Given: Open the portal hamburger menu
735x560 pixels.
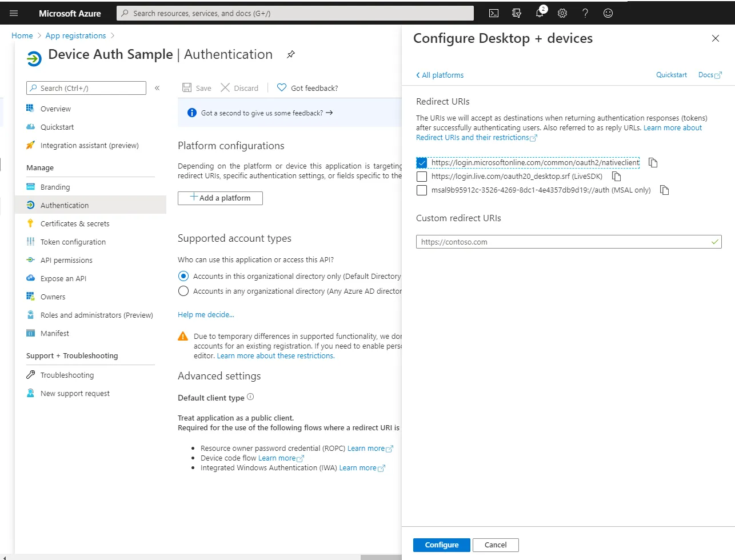Looking at the screenshot, I should click(x=14, y=13).
